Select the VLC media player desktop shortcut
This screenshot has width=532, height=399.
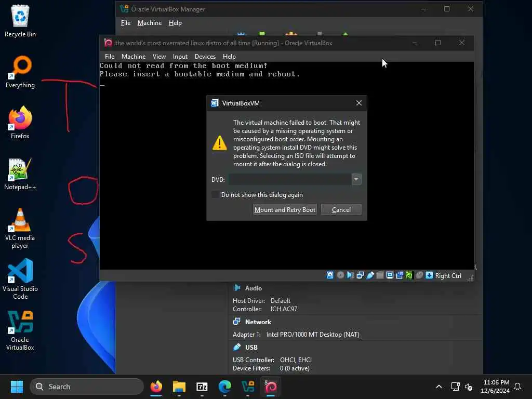click(20, 229)
